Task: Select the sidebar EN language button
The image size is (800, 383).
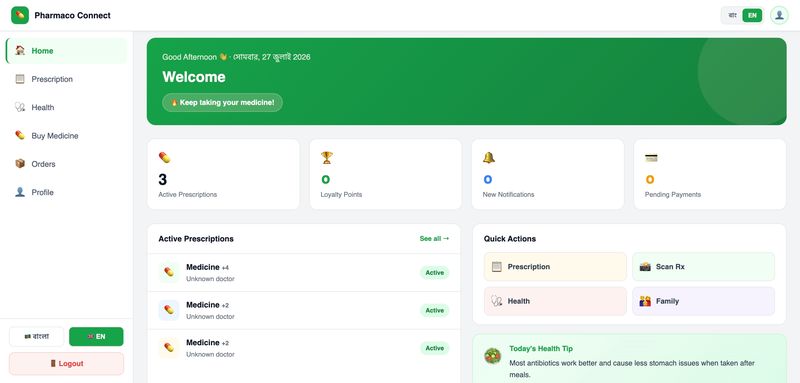Action: 96,337
